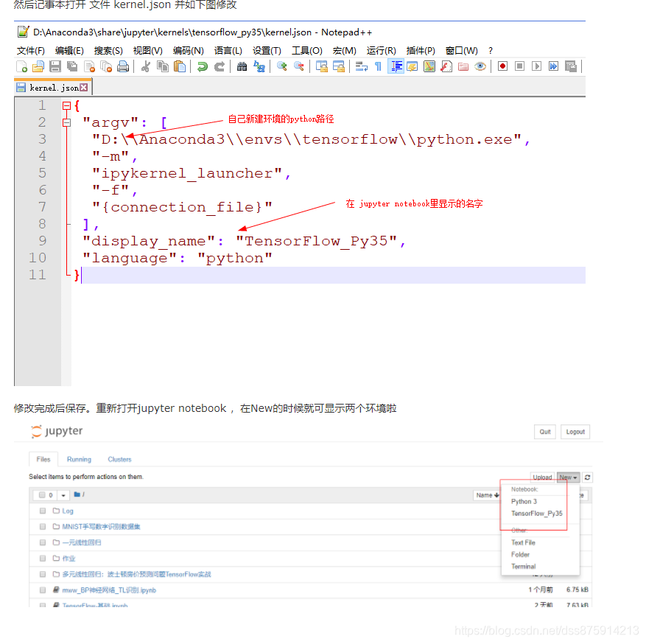Switch to the Running tab in Jupyter
This screenshot has height=644, width=646.
click(79, 459)
